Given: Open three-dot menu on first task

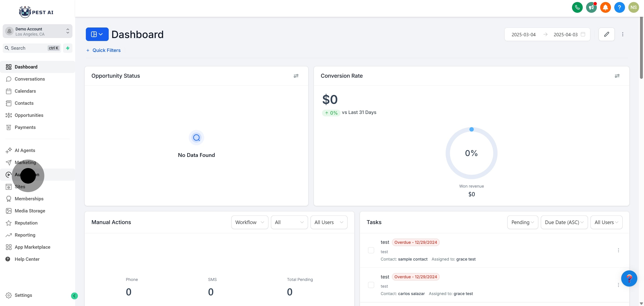Looking at the screenshot, I should (x=618, y=250).
